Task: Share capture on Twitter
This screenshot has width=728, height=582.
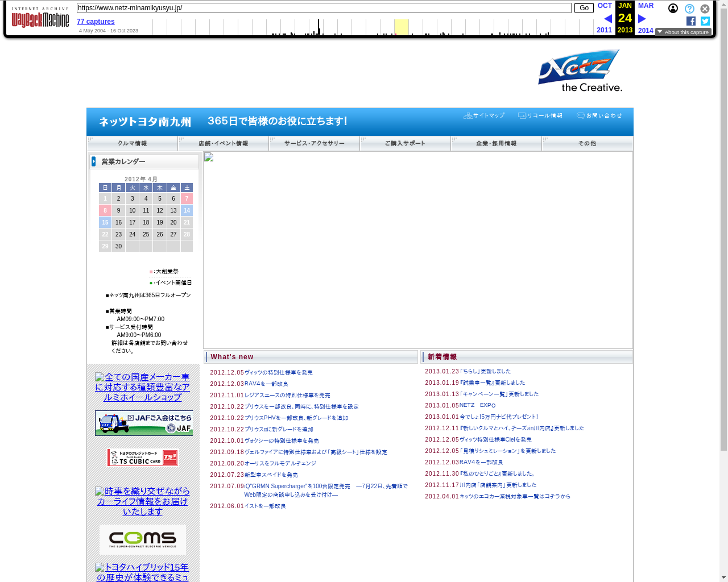Action: coord(705,21)
